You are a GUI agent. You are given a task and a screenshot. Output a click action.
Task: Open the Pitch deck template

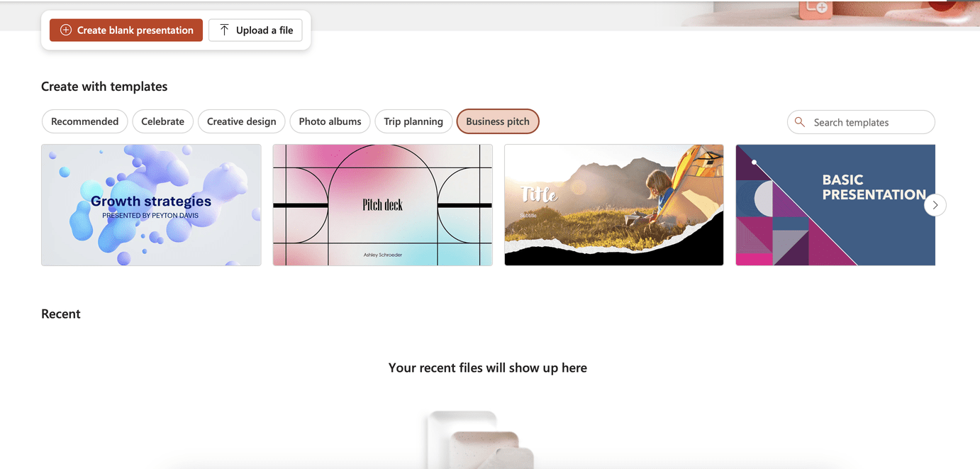tap(382, 204)
